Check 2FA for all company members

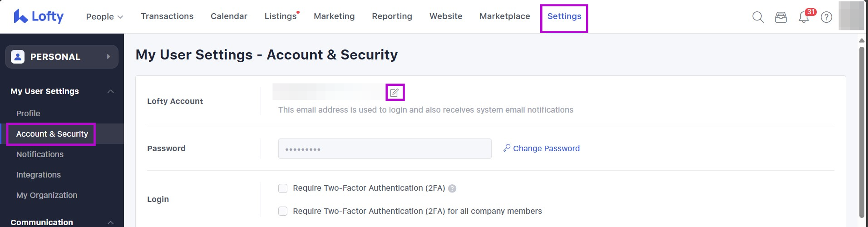coord(283,211)
